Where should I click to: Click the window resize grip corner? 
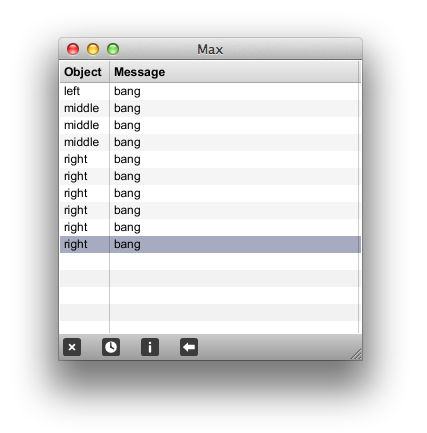[x=356, y=354]
